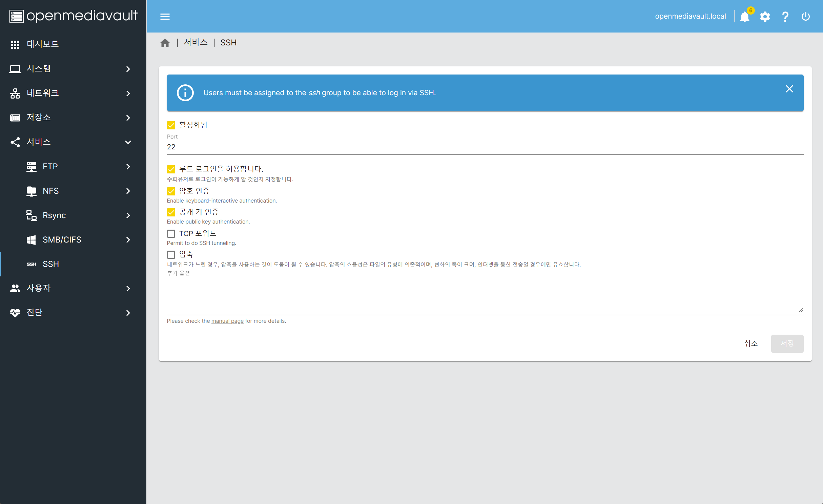This screenshot has width=823, height=504.
Task: Click the openmediavault.local hostname
Action: 690,16
